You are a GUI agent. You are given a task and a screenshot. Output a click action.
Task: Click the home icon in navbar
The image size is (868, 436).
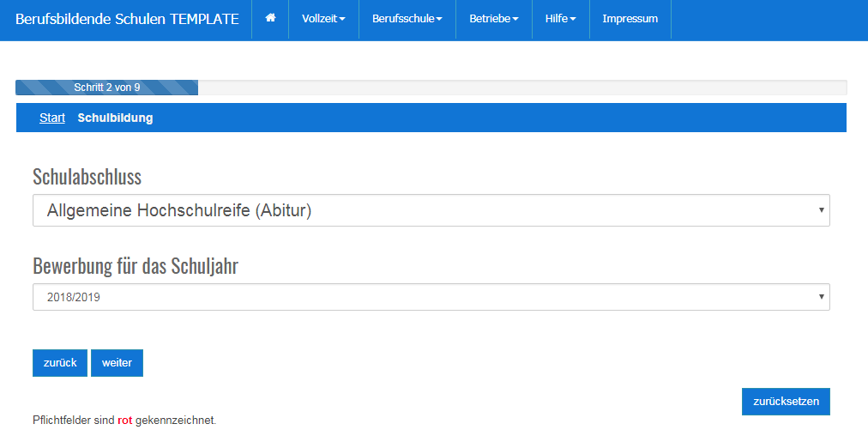click(x=270, y=19)
